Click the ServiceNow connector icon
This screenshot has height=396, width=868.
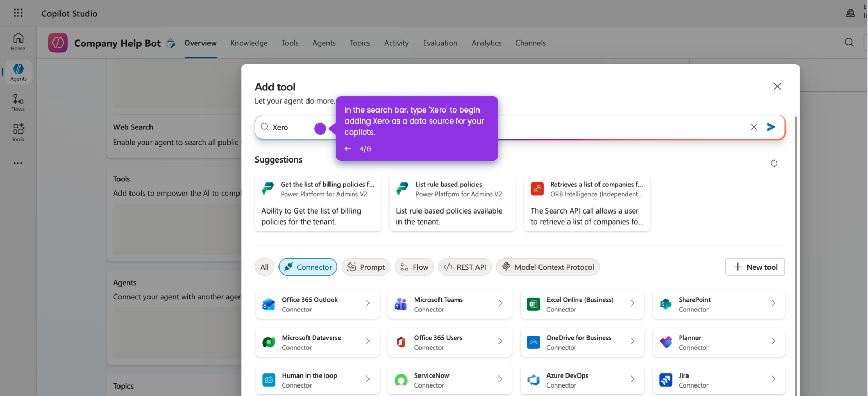401,380
